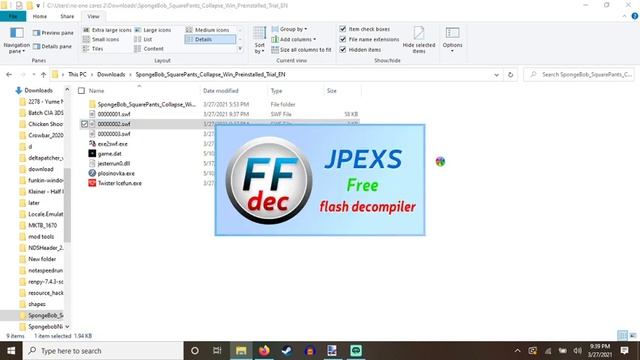Click Hide selected items button

pos(419,40)
